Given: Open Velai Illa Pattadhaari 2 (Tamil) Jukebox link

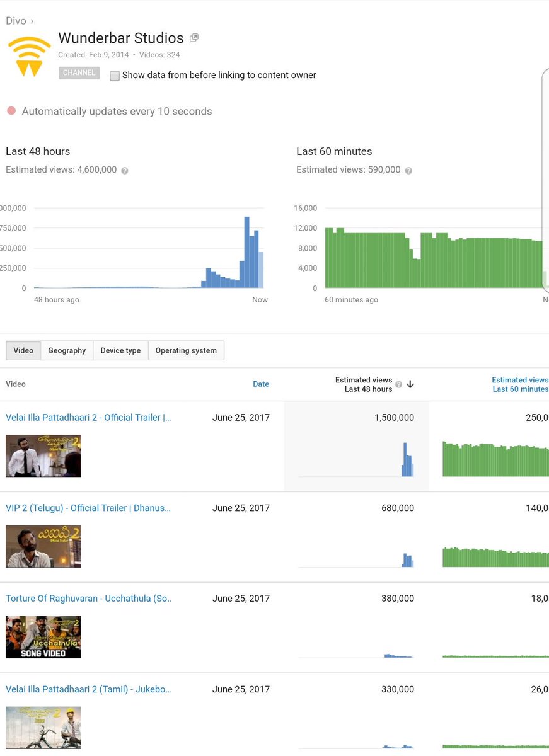Looking at the screenshot, I should pos(88,689).
